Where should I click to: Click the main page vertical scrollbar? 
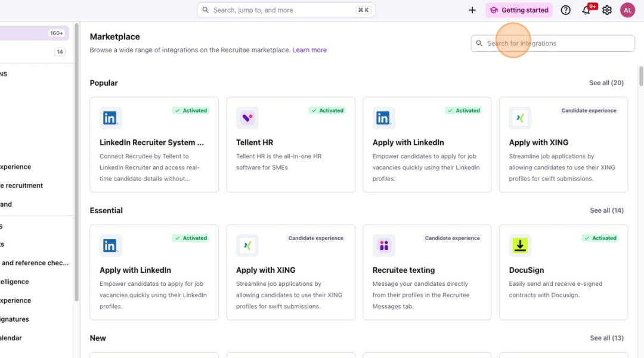[640, 76]
